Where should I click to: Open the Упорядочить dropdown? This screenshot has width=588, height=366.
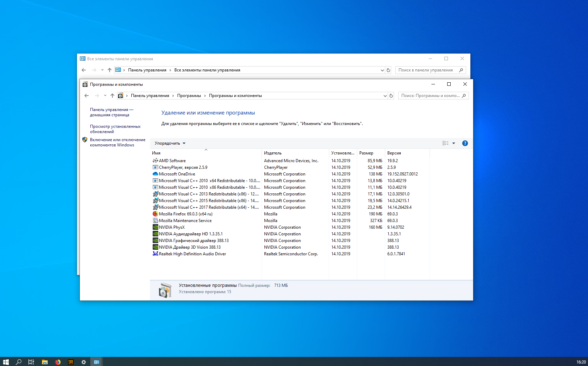point(170,143)
